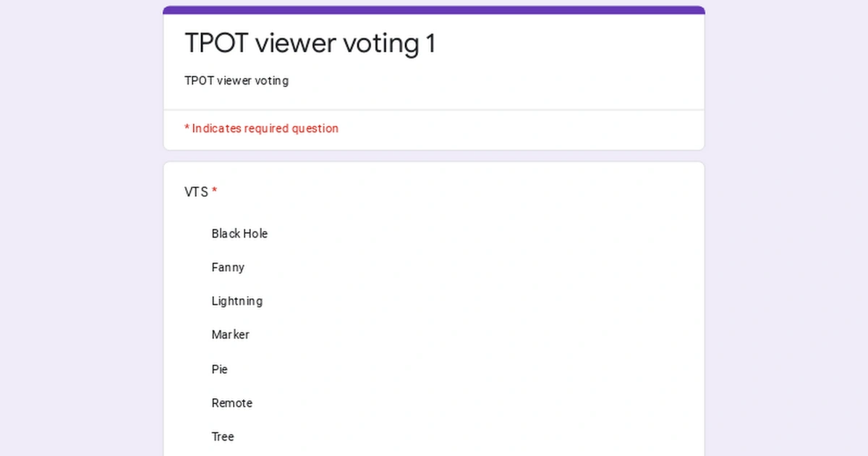Click the Lightning label text
Viewport: 868px width, 456px height.
coord(237,300)
